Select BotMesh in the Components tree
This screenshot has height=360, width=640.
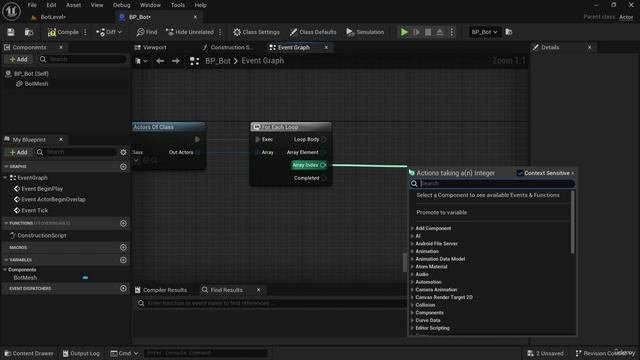pos(36,84)
